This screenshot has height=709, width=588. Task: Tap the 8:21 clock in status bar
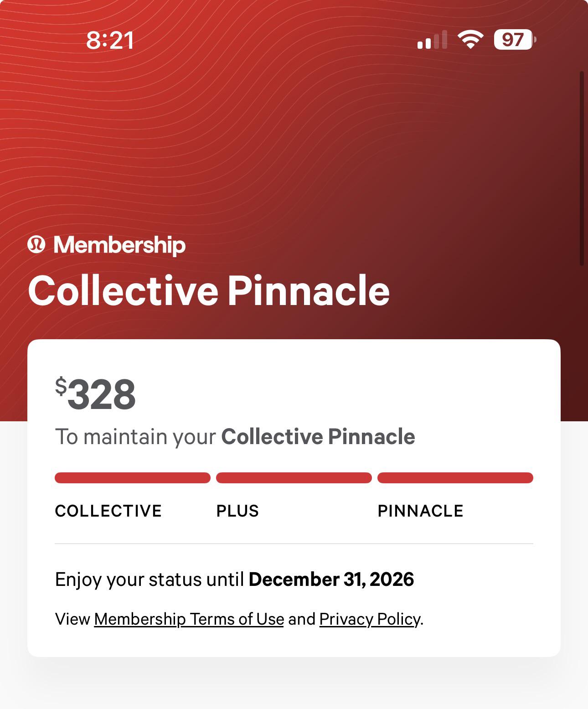pos(110,40)
